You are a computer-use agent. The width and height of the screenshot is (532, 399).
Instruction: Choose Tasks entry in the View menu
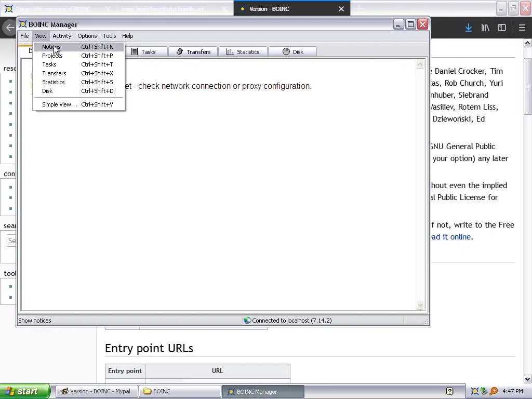click(79, 64)
